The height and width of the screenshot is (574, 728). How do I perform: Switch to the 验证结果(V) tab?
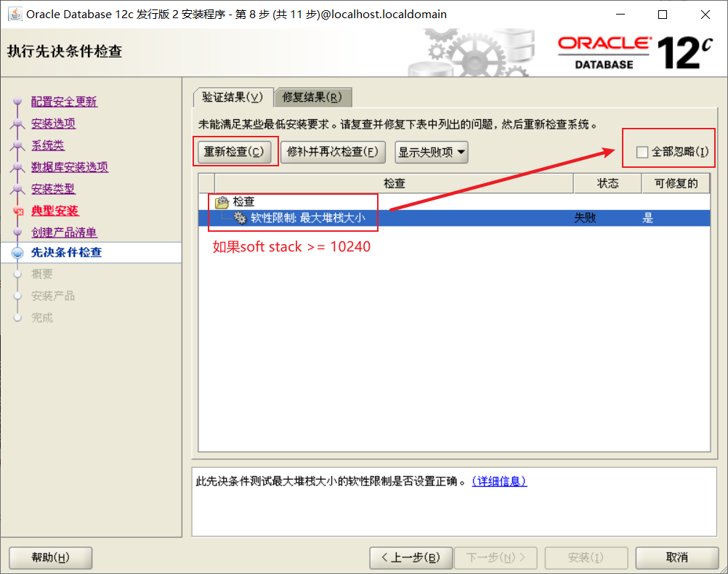click(x=232, y=97)
